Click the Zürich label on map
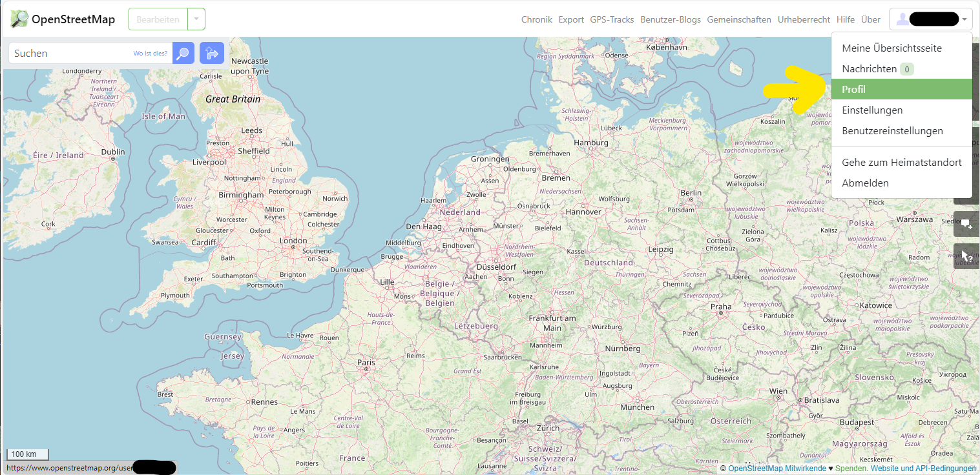The image size is (980, 475). pyautogui.click(x=548, y=428)
